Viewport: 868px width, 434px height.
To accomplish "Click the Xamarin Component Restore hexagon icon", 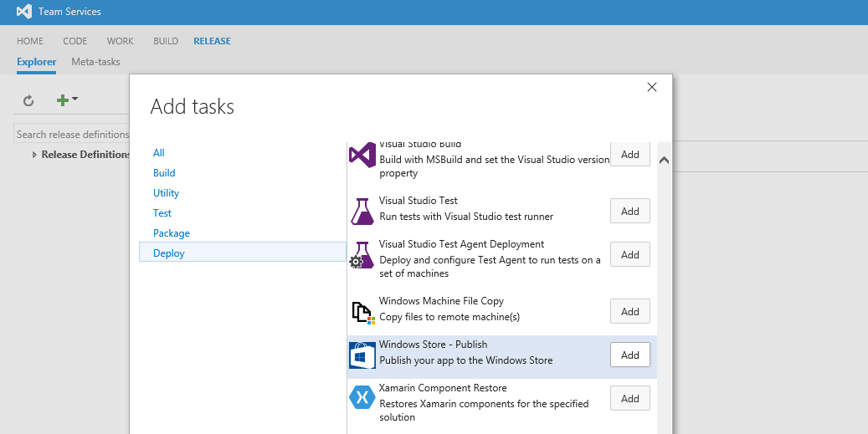I will point(362,398).
